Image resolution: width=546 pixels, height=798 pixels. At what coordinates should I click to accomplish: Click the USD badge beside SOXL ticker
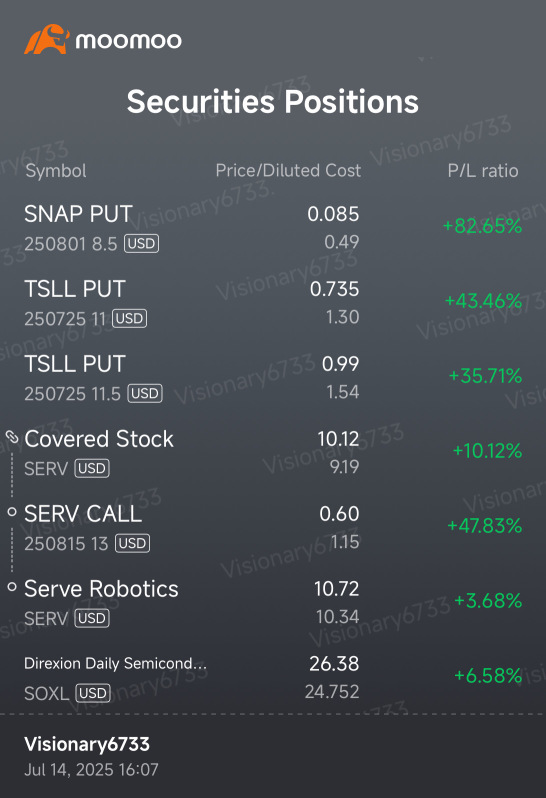tap(93, 693)
